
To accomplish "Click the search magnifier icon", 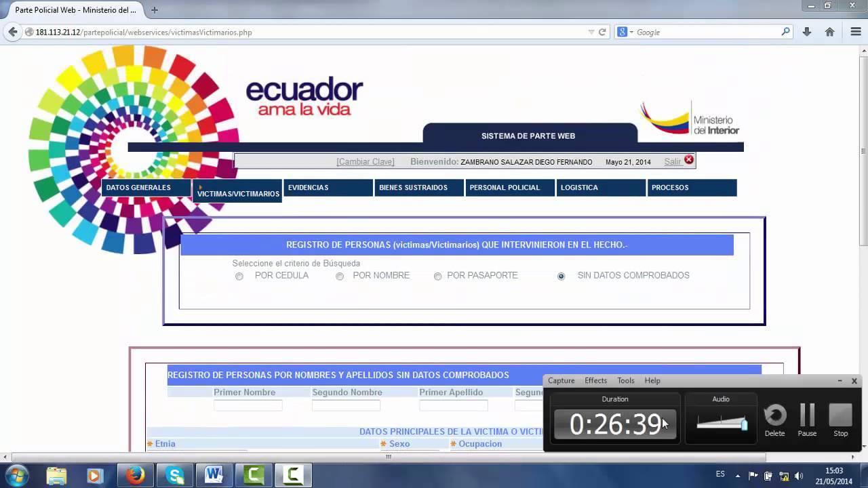I will (786, 31).
